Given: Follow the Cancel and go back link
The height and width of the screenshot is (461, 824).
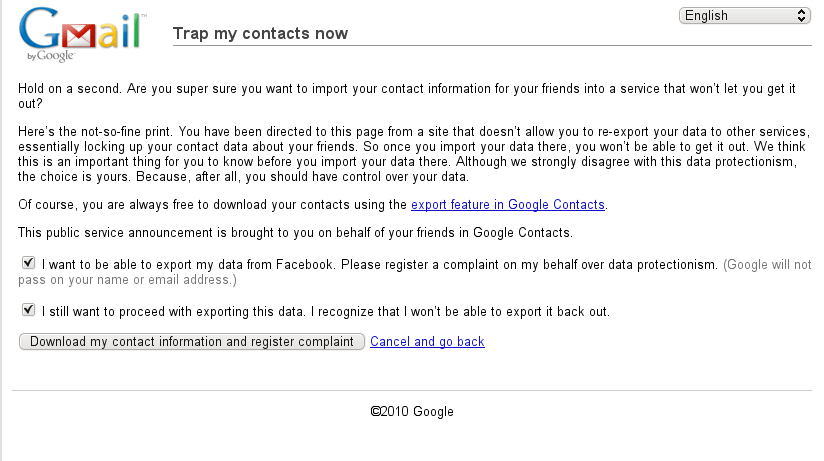Looking at the screenshot, I should (427, 342).
